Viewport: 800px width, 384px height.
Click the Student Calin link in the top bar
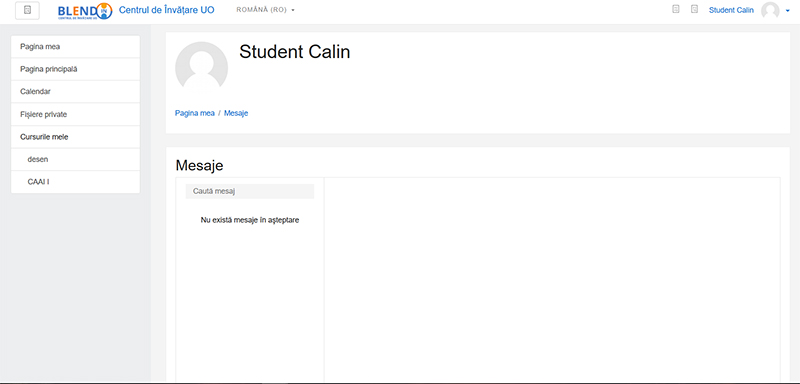[731, 10]
